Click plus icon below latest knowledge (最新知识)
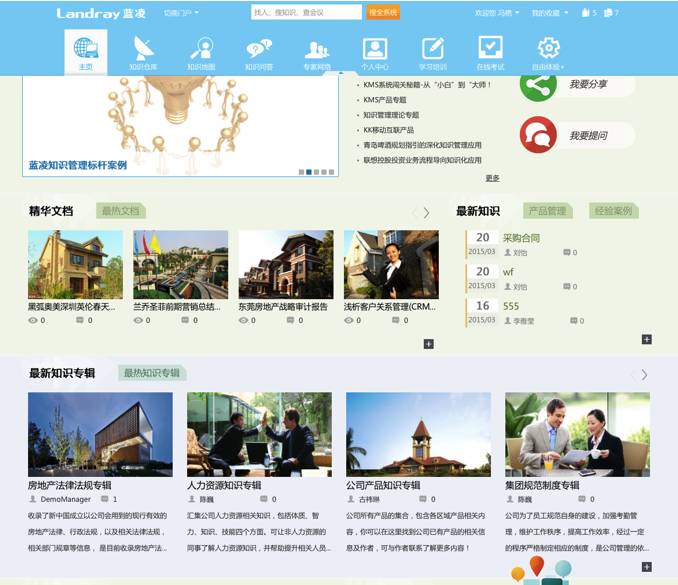 click(x=646, y=339)
